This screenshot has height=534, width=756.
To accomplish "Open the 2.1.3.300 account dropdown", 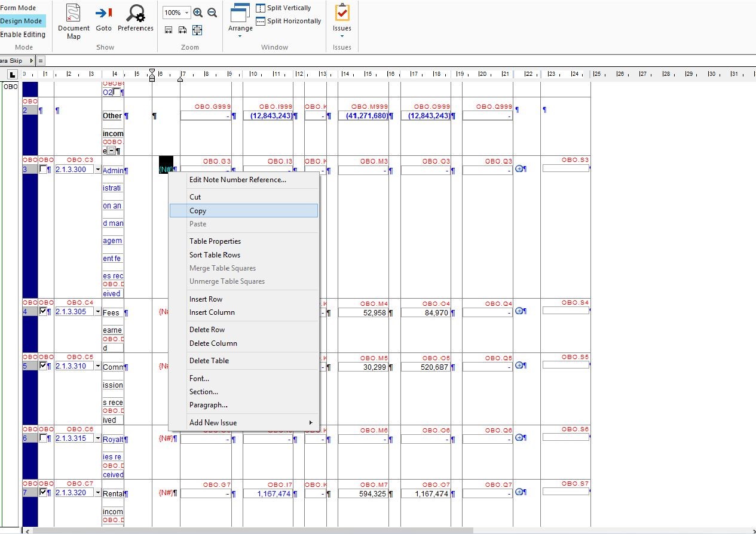I will click(97, 170).
